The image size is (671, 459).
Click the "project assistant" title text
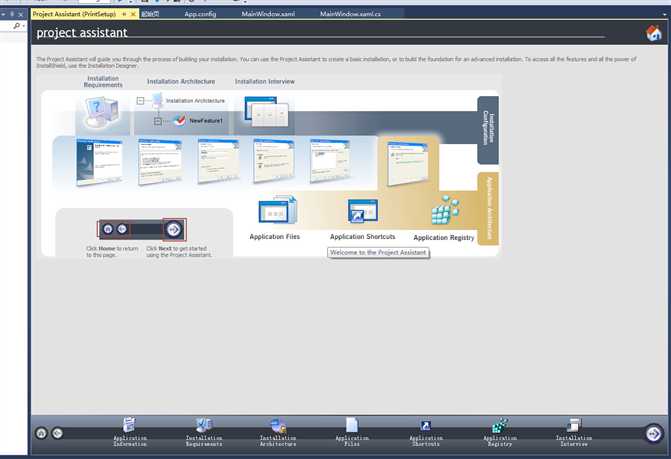82,33
